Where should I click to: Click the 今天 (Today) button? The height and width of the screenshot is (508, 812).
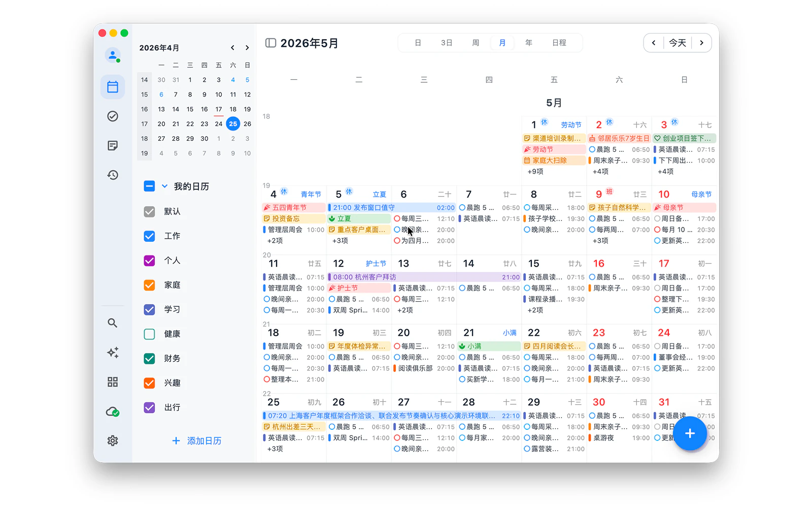tap(678, 43)
